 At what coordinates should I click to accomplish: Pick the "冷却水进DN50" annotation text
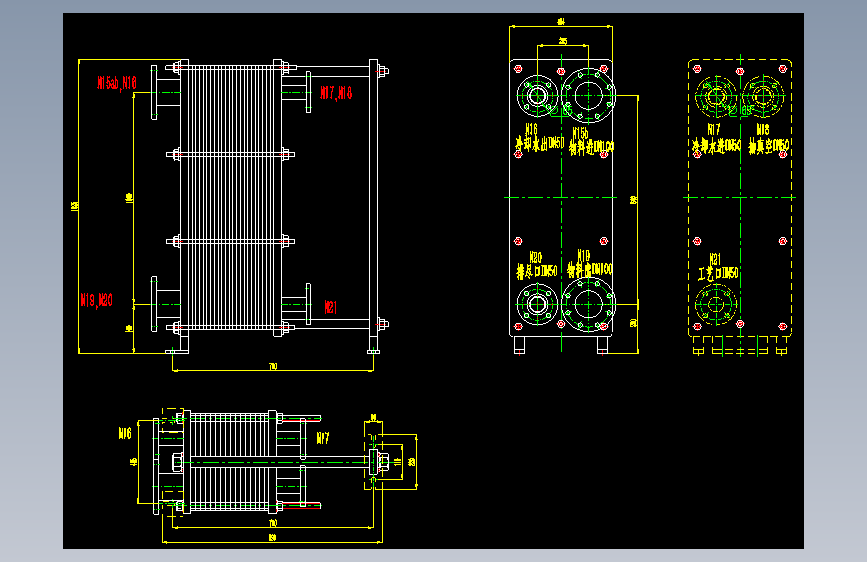pyautogui.click(x=716, y=146)
